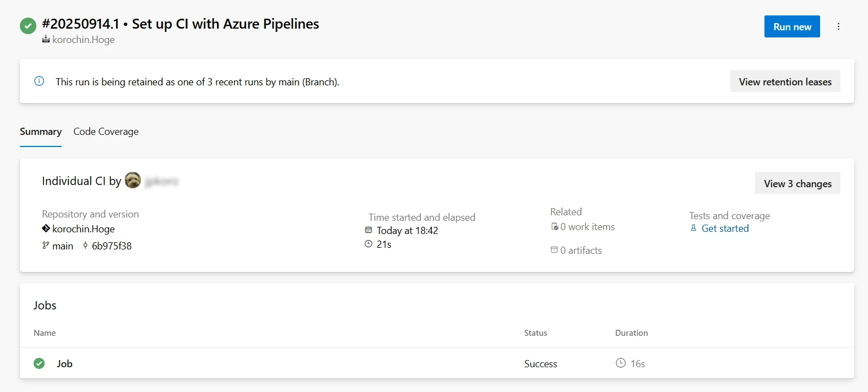Viewport: 868px width, 392px height.
Task: Open View retention leases
Action: click(x=785, y=81)
